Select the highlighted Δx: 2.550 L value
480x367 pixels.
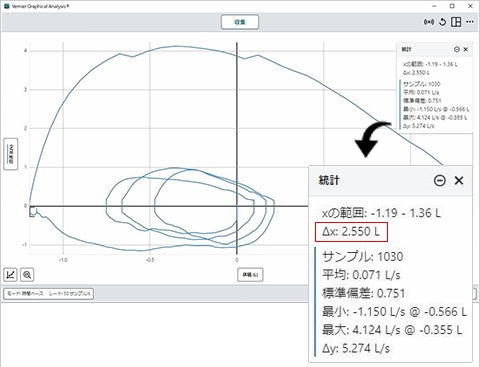click(x=351, y=232)
